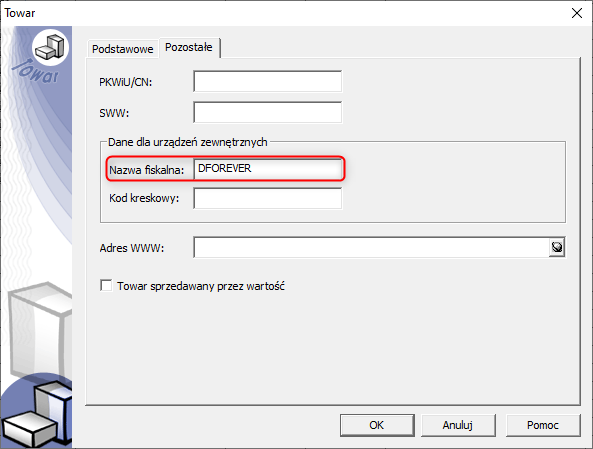Click the Towar window title bar
Image resolution: width=593 pixels, height=449 pixels.
pyautogui.click(x=284, y=13)
